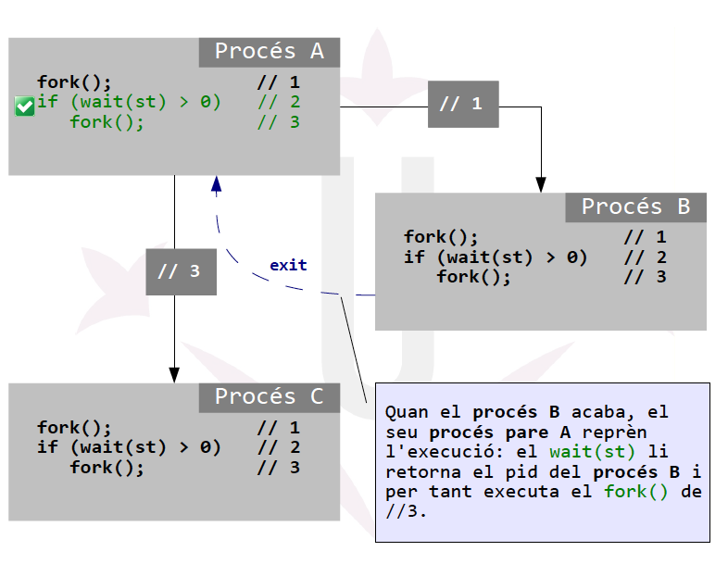Select the green if (wait(st) > 0) line

[130, 102]
